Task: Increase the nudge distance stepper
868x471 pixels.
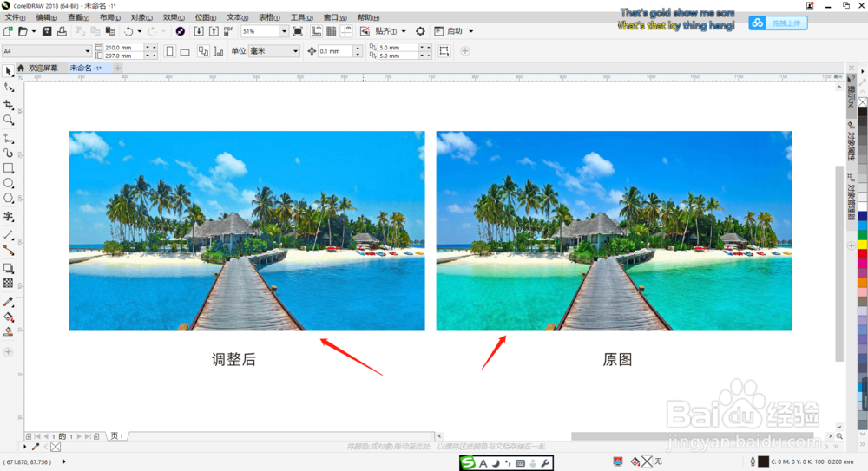Action: click(x=358, y=49)
